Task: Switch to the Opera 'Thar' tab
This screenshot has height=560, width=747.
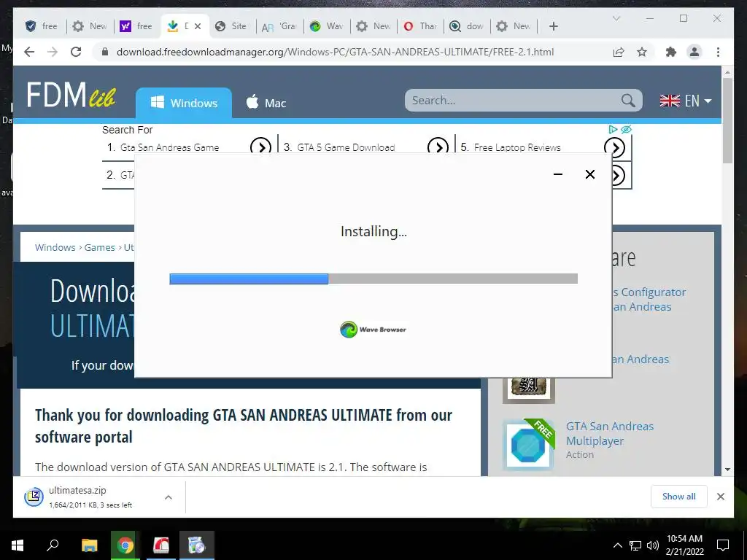Action: 420,26
